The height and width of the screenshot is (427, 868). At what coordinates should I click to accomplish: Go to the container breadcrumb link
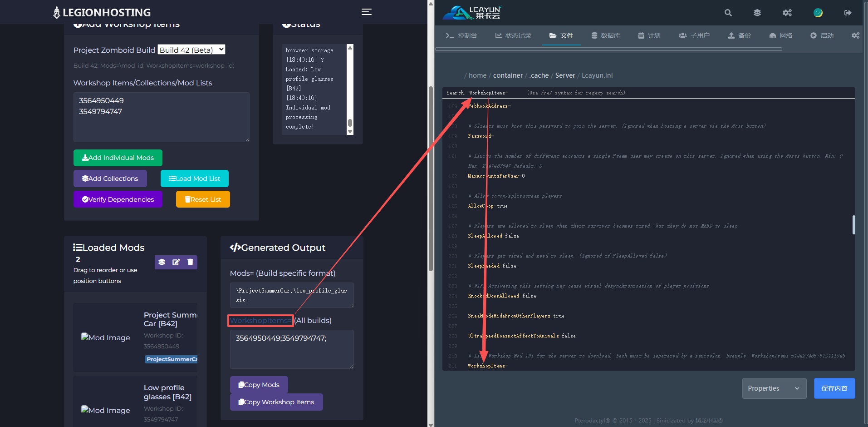[508, 75]
